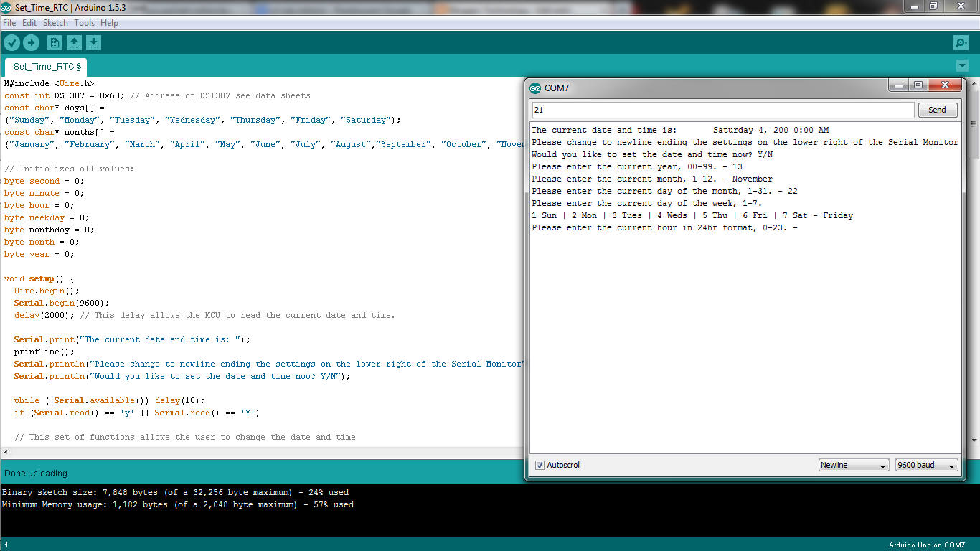980x551 pixels.
Task: Click the "byte month = 0;" line
Action: [x=42, y=242]
